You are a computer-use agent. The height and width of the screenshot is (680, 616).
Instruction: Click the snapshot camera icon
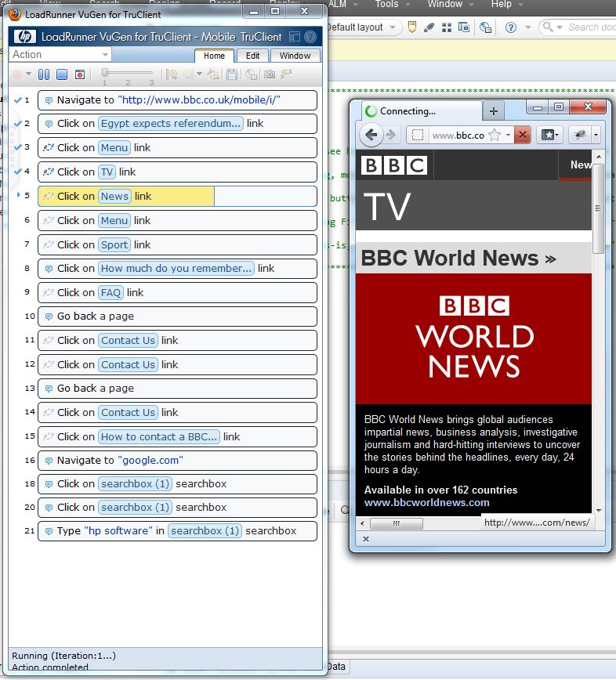click(x=270, y=74)
